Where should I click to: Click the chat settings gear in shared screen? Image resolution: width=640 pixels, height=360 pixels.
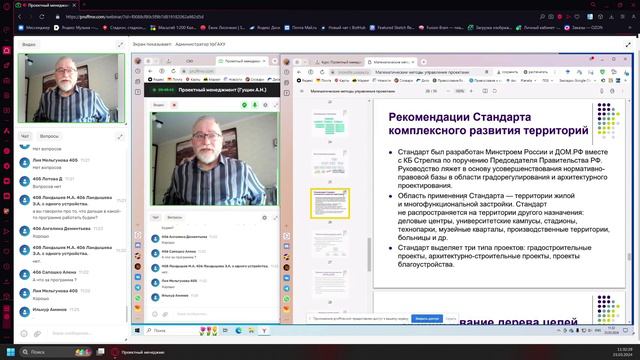tap(264, 218)
